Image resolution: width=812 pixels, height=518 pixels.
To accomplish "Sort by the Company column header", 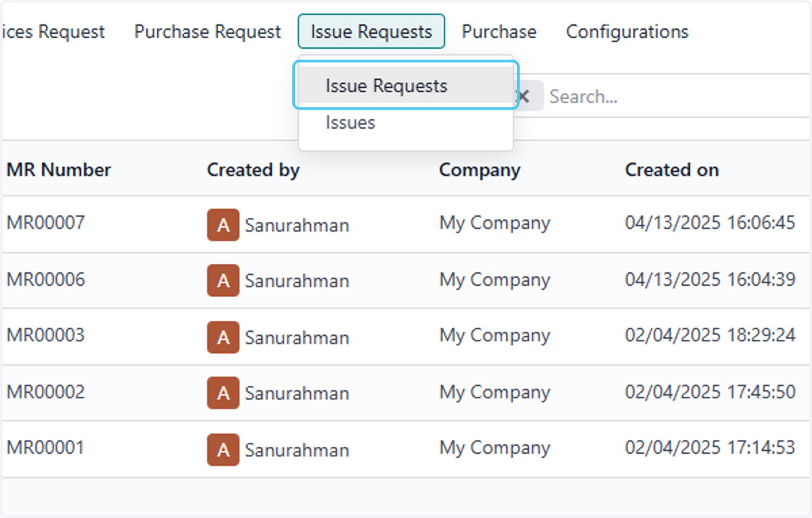I will click(x=480, y=169).
